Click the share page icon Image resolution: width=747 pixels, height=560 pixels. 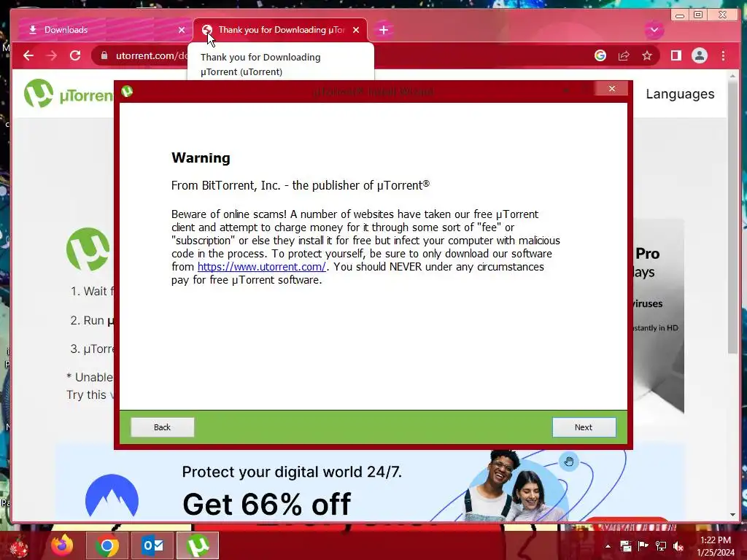[x=624, y=55]
